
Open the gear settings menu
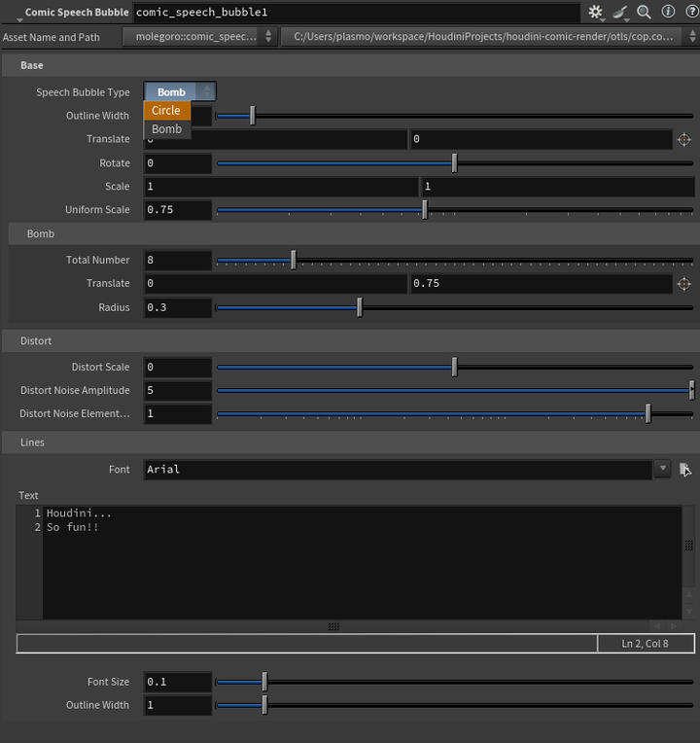(x=596, y=12)
